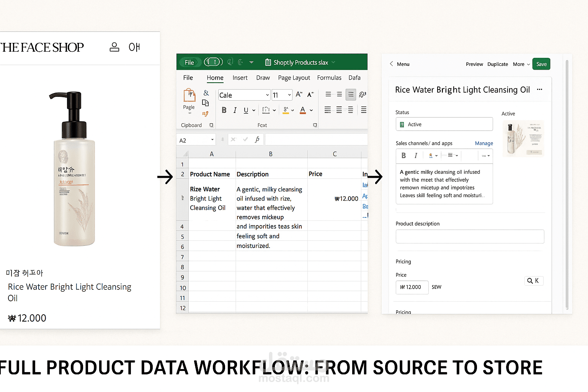Click the Format Painter icon in the Clipboard group
The width and height of the screenshot is (588, 392).
tap(206, 114)
